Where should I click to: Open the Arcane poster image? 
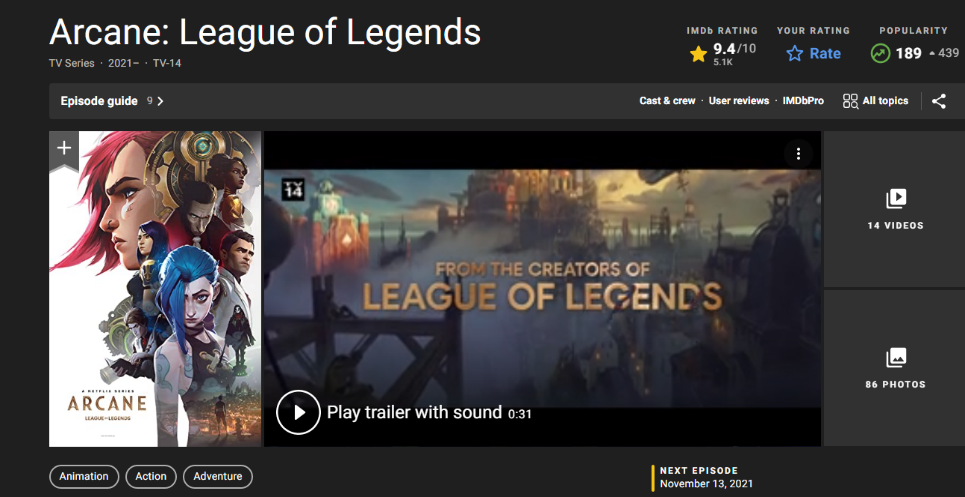(x=155, y=288)
